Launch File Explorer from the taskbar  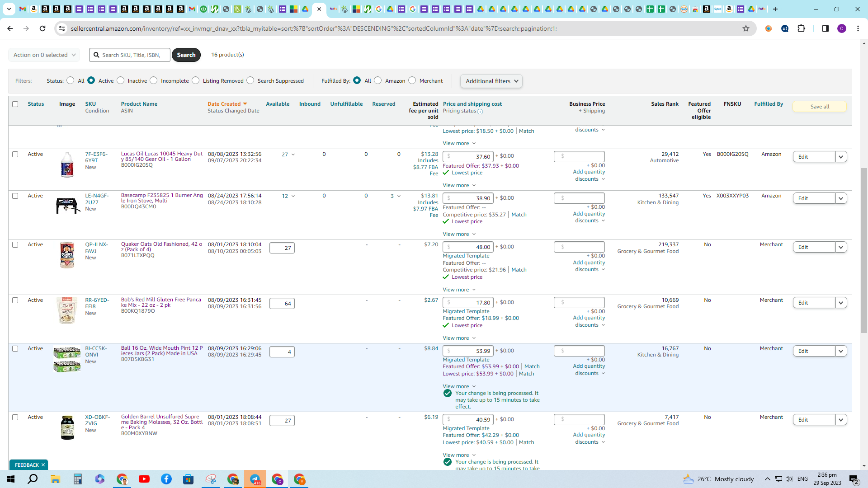coord(55,479)
